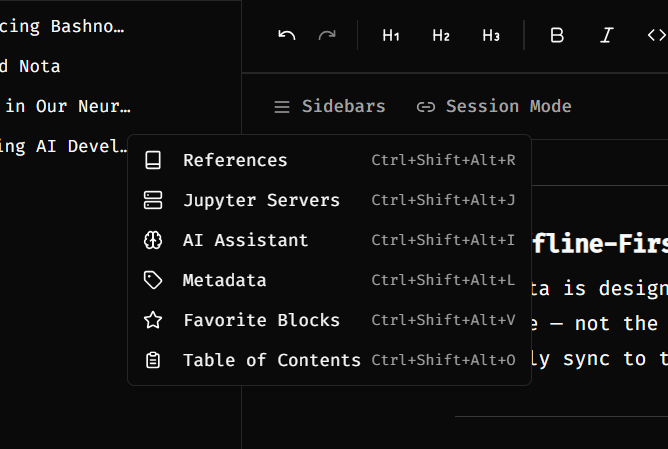
Task: Click the Ctrl+Shift+Alt+R shortcut text
Action: [443, 160]
